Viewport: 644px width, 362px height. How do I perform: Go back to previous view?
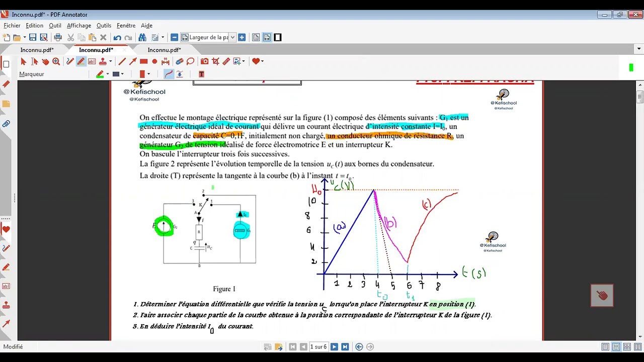click(359, 347)
